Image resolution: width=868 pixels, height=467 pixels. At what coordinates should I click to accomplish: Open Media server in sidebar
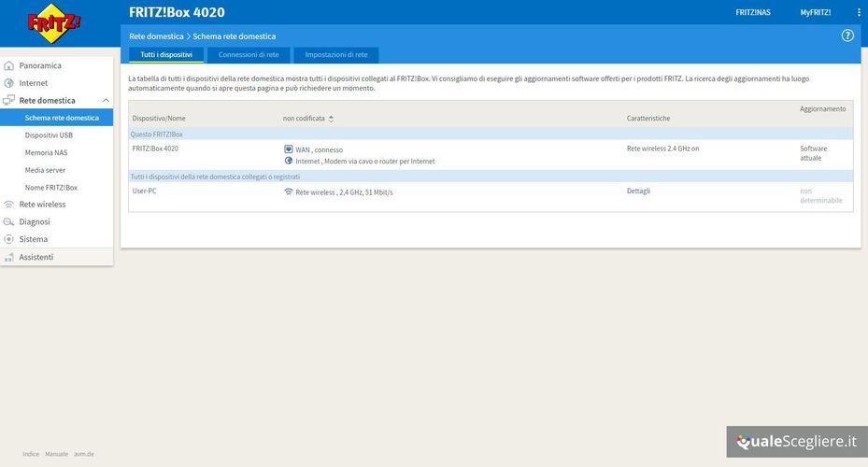coord(45,170)
